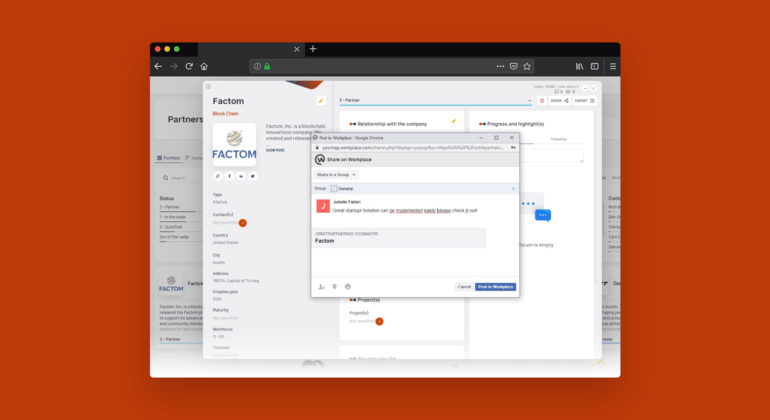Screen dimensions: 770x420
Task: Click Post to Workplace button
Action: click(495, 287)
